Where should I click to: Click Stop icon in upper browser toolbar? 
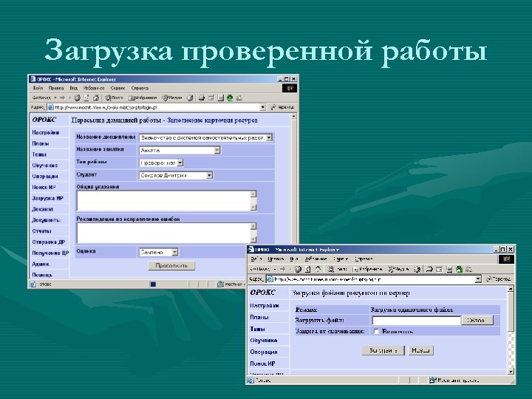78,98
